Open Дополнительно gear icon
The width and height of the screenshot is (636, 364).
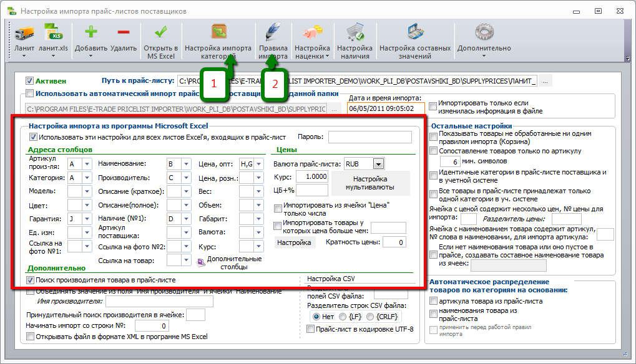[x=484, y=32]
